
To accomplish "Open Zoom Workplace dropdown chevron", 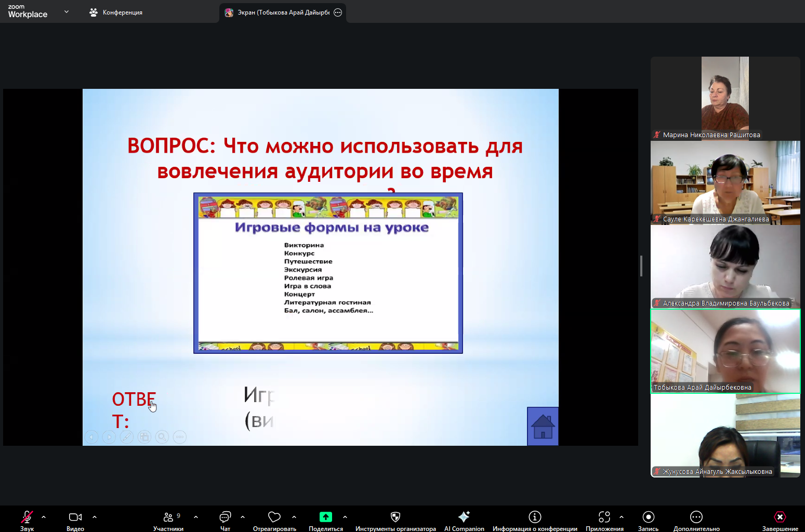I will 67,11.
